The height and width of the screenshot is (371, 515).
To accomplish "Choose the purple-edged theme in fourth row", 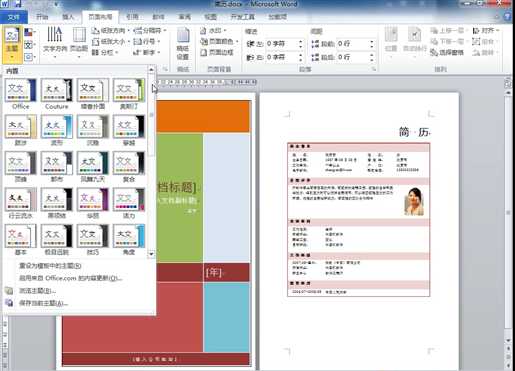I will coord(93,199).
